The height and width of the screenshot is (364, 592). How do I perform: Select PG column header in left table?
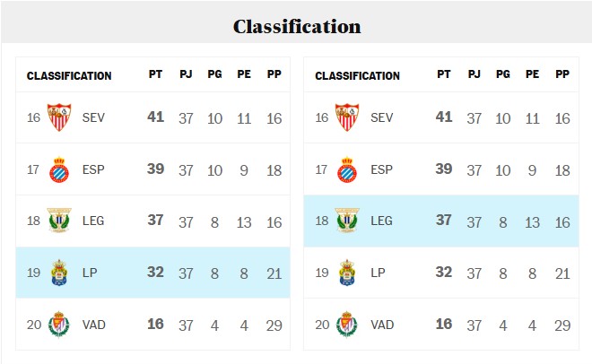pyautogui.click(x=214, y=74)
